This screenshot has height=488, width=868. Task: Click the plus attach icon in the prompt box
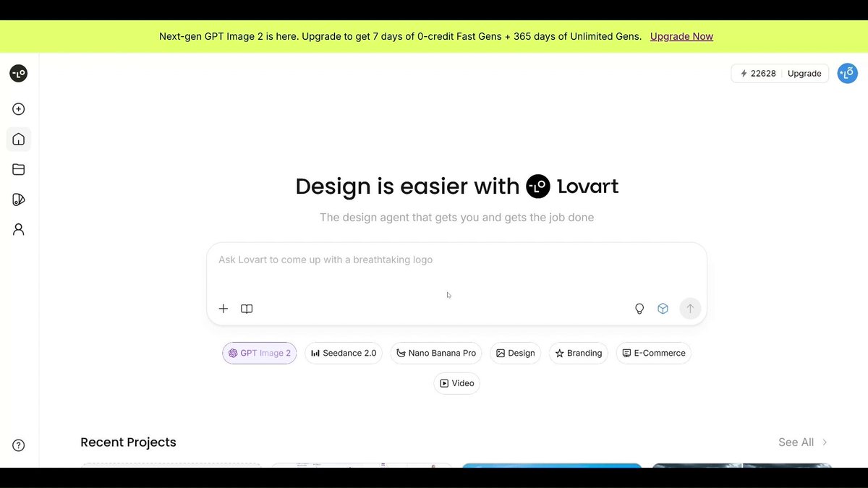pos(224,309)
